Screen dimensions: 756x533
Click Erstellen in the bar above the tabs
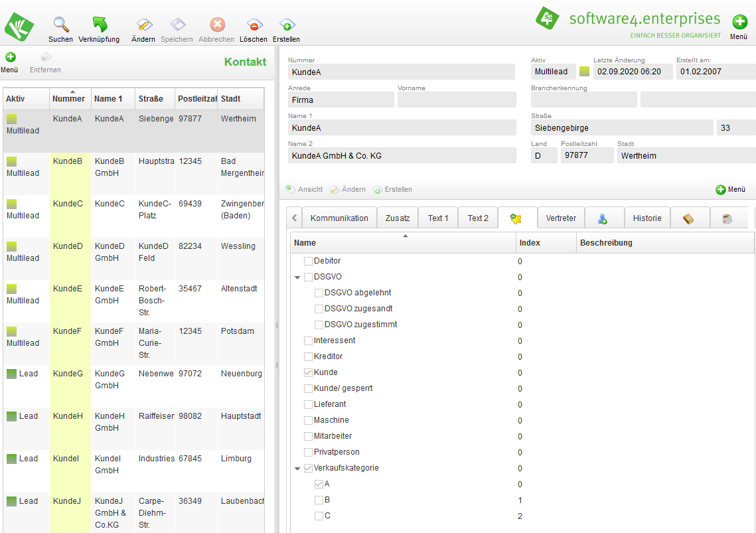pos(392,189)
